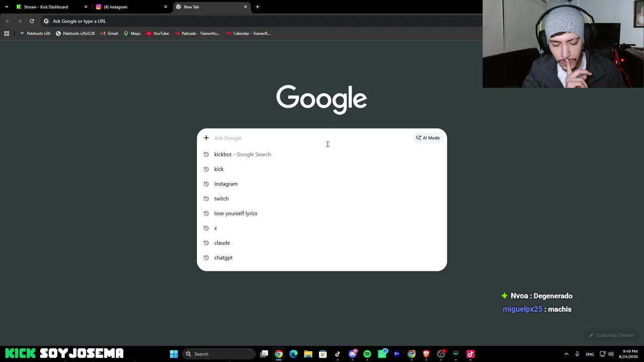Open the Palisade - TrainerRoad bookmark
Screen dimensions: 644x362
[x=197, y=34]
